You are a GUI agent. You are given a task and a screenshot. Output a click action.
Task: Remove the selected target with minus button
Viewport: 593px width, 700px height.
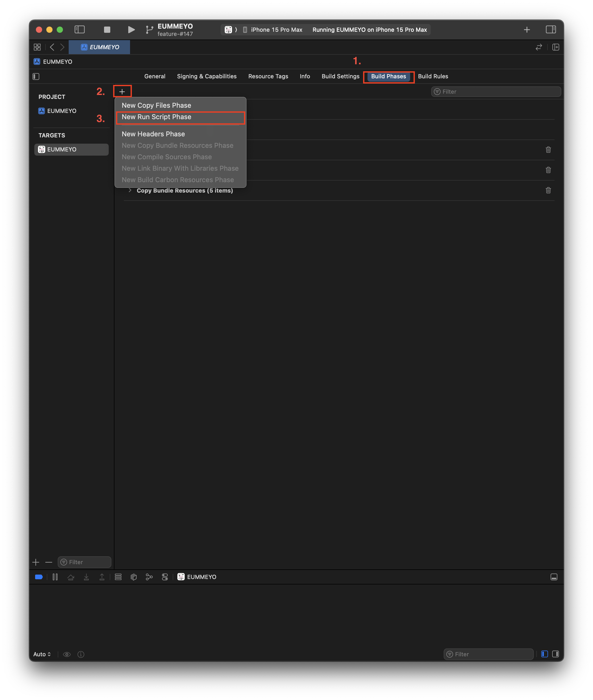[49, 562]
